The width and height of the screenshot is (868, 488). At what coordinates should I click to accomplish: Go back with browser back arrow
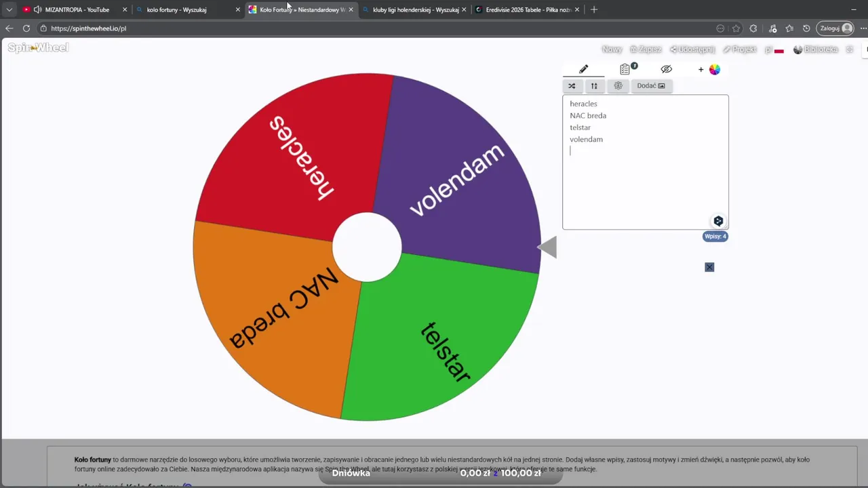9,28
